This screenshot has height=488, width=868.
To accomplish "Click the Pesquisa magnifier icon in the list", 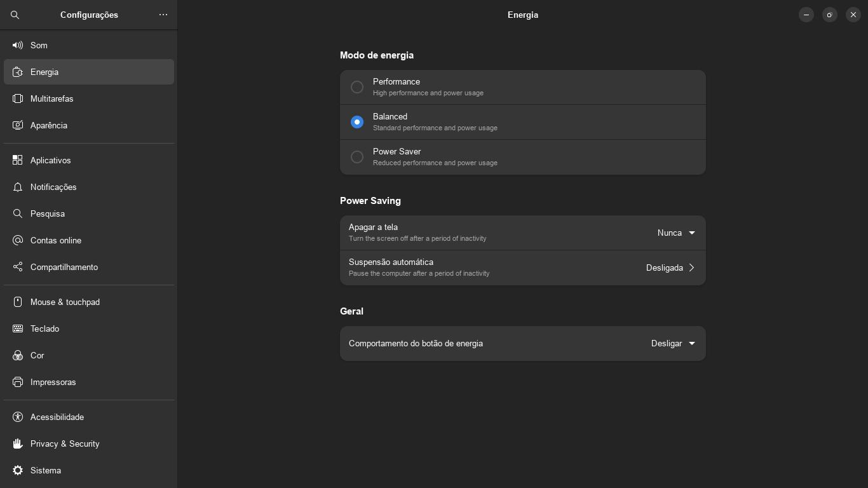I will [18, 213].
